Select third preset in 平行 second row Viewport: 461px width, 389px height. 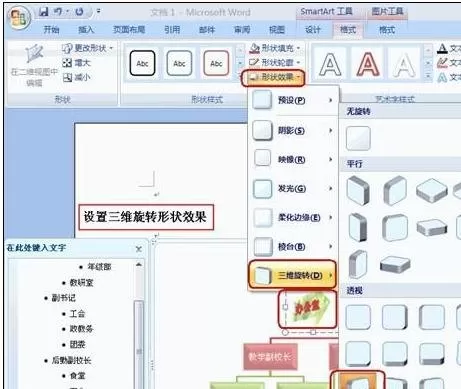point(432,227)
